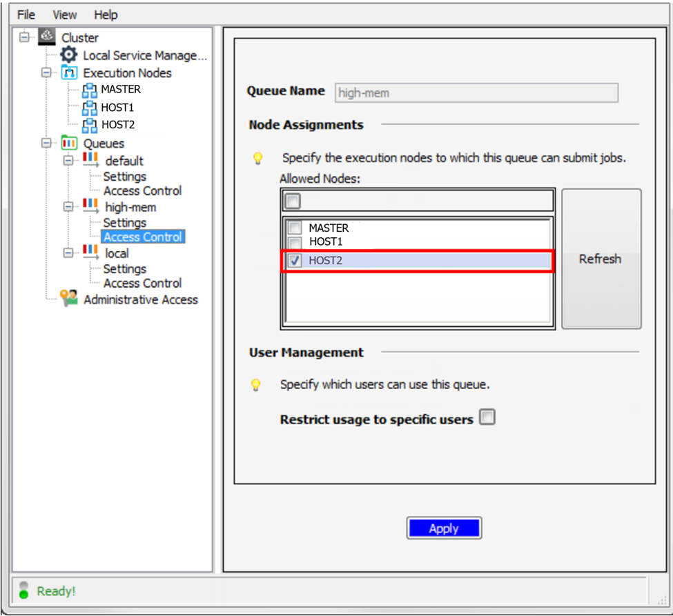Screen dimensions: 673x616
Task: Uncheck the HOST2 allowed node
Action: [294, 260]
